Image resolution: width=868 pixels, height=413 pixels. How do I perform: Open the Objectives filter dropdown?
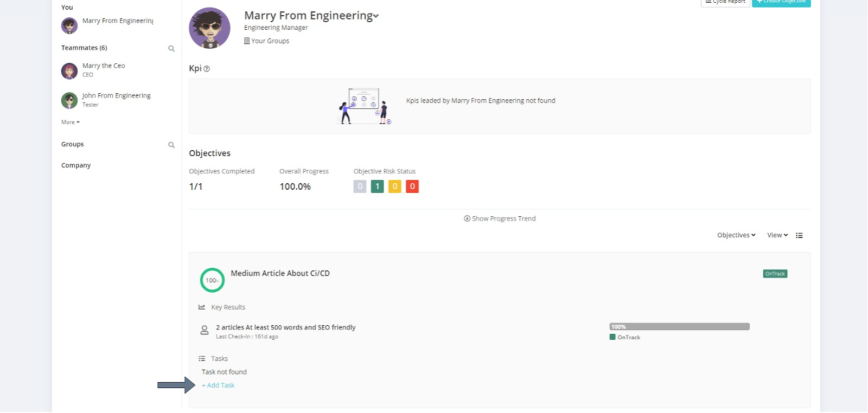[x=736, y=235]
